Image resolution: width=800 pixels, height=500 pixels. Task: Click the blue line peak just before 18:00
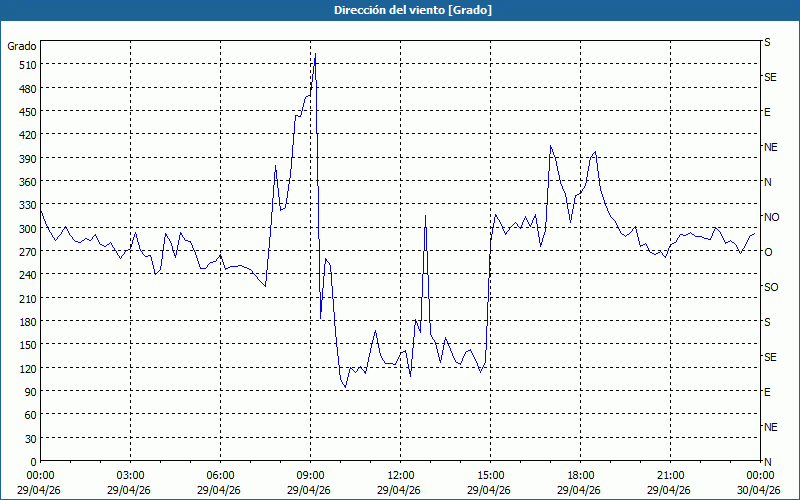tap(550, 146)
